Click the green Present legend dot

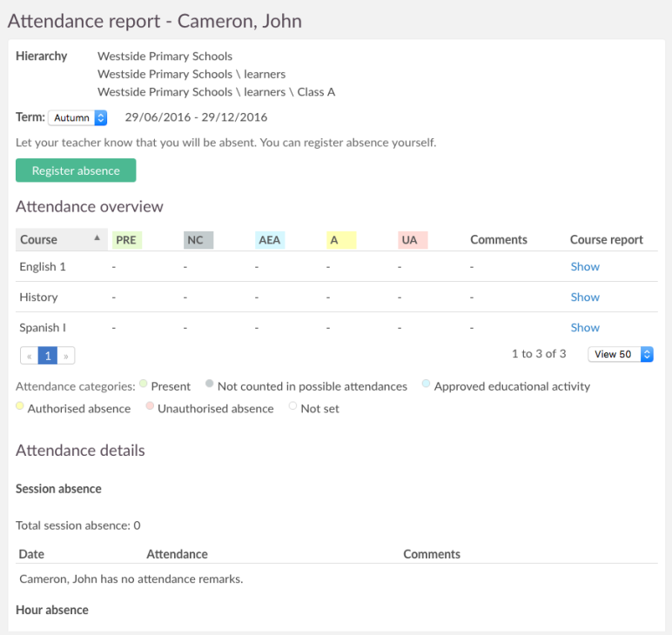tap(144, 384)
